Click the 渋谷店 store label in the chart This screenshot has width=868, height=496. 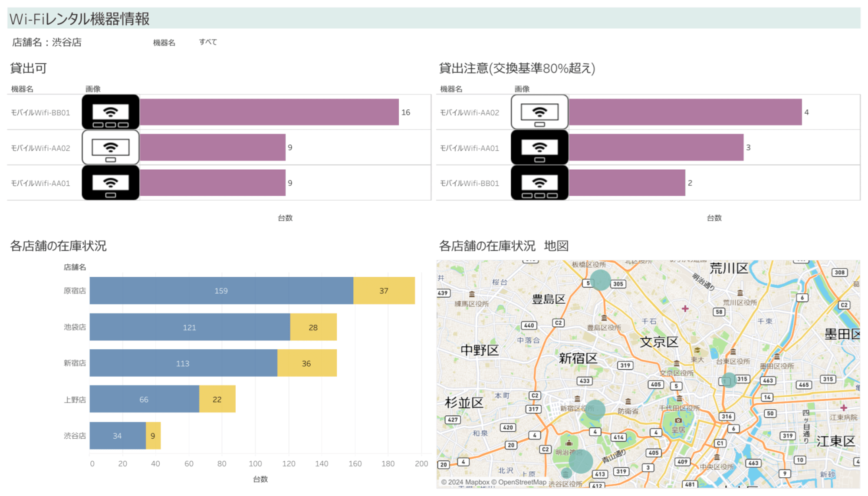click(75, 436)
